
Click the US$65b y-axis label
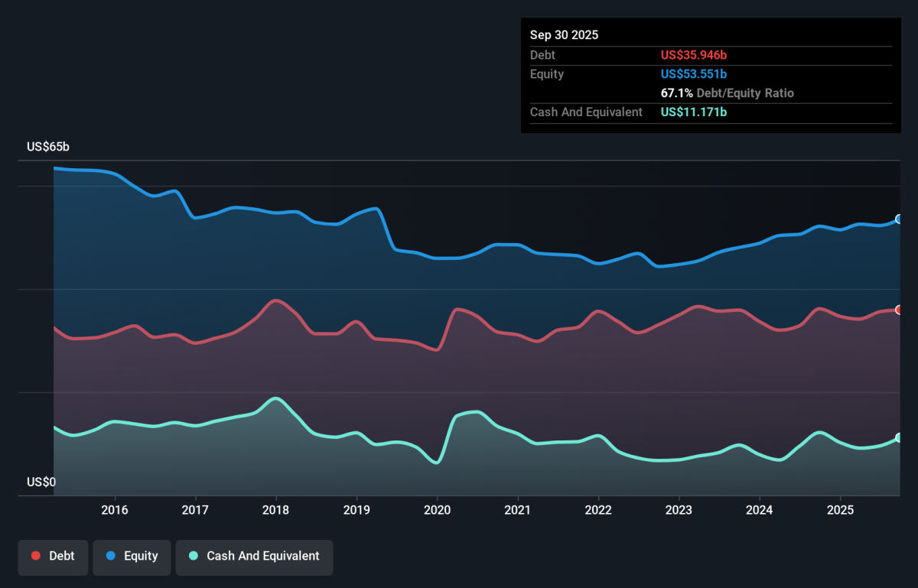[x=48, y=147]
